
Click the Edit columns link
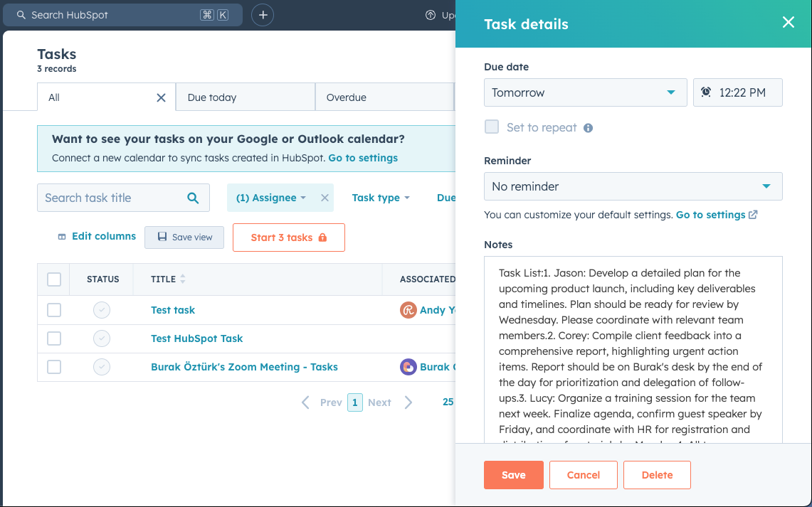(x=104, y=236)
